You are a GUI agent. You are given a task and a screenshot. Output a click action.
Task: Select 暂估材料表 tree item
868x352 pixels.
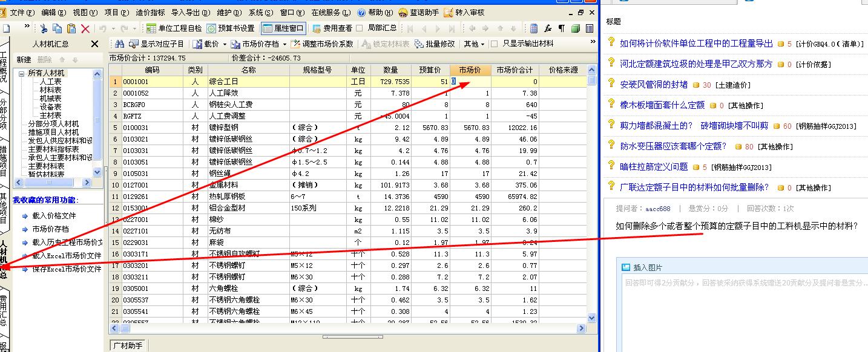tap(46, 174)
